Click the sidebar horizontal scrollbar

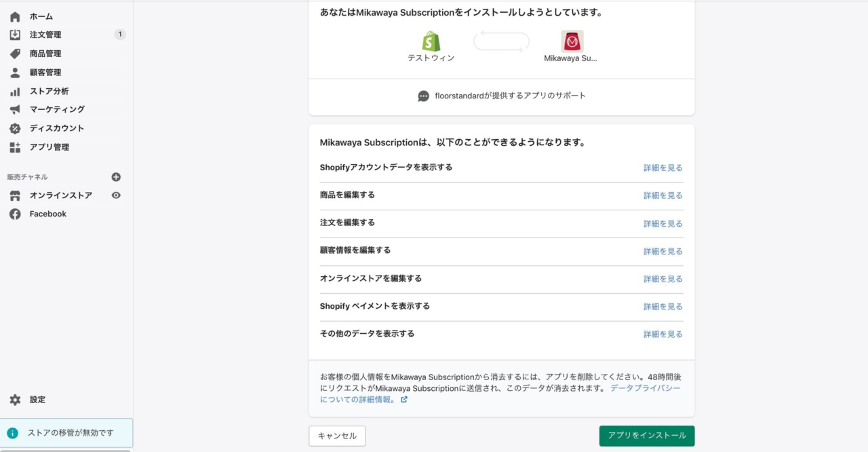tap(65, 451)
